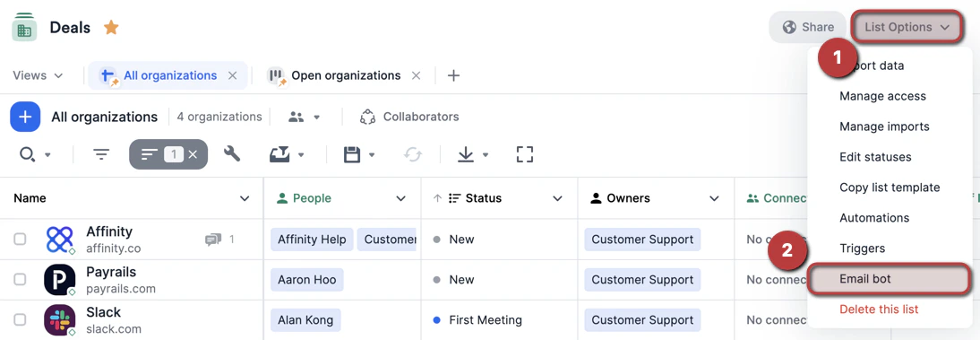The width and height of the screenshot is (980, 340).
Task: Click Customer Support owner in Payrails row
Action: point(642,280)
